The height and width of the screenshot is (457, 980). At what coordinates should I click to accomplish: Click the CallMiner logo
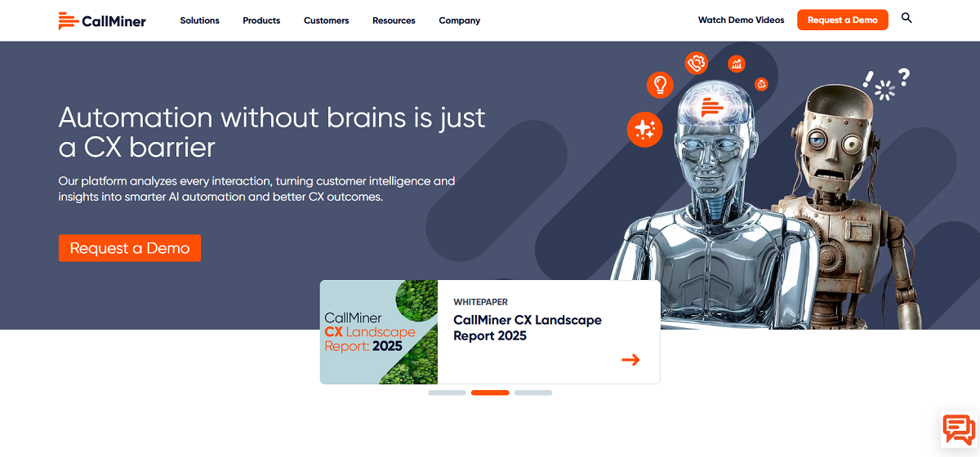[102, 20]
